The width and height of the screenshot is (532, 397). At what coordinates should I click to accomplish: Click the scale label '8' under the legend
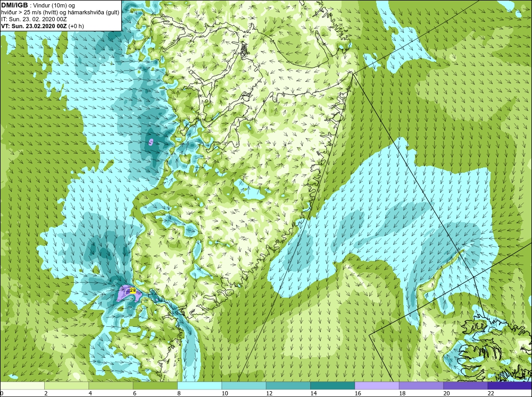pos(179,393)
